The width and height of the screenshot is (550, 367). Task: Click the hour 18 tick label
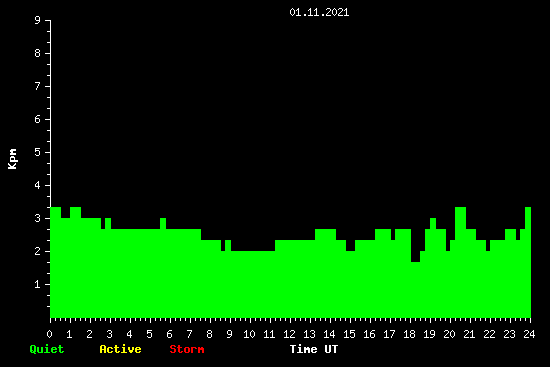click(x=409, y=334)
